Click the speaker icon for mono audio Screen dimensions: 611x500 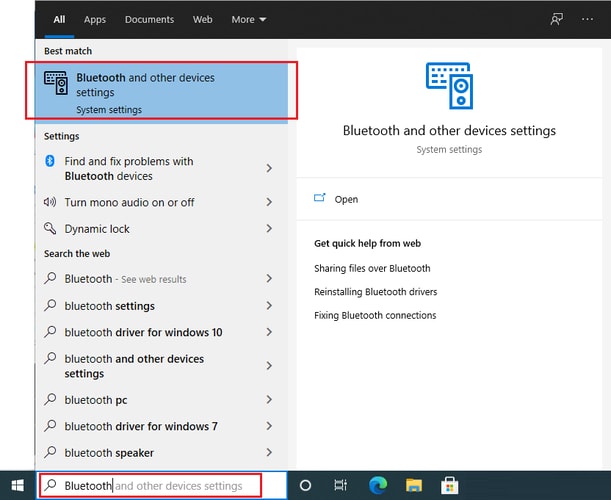tap(50, 202)
